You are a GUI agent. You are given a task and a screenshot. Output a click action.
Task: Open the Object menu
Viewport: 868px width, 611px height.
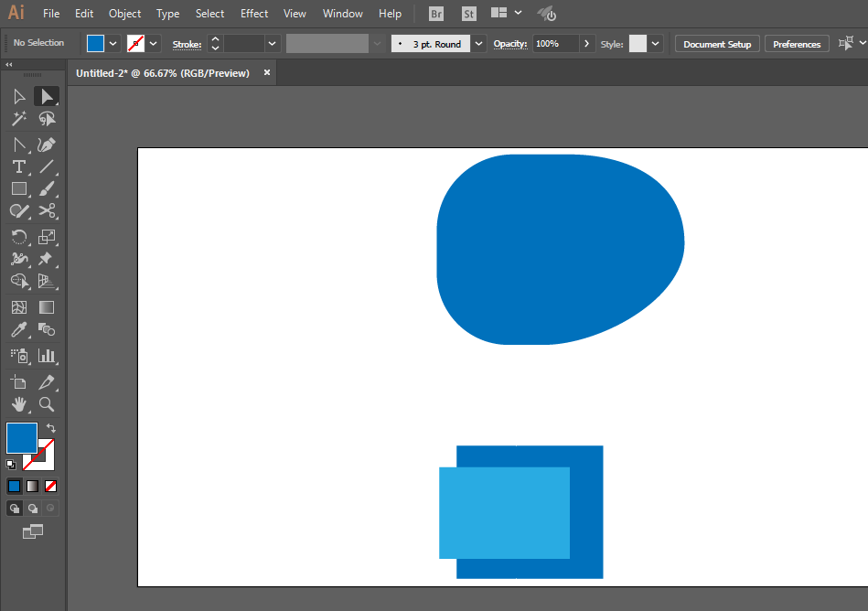[x=124, y=14]
